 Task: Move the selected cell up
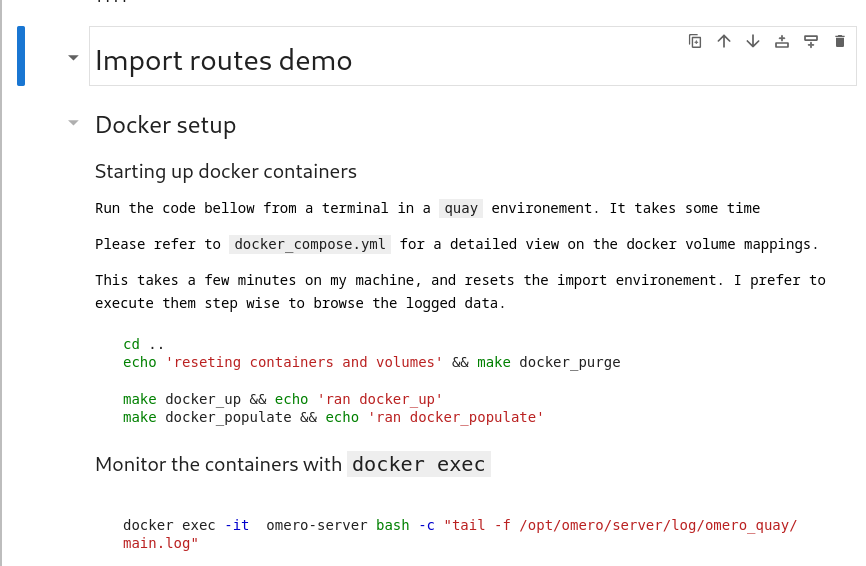tap(724, 41)
